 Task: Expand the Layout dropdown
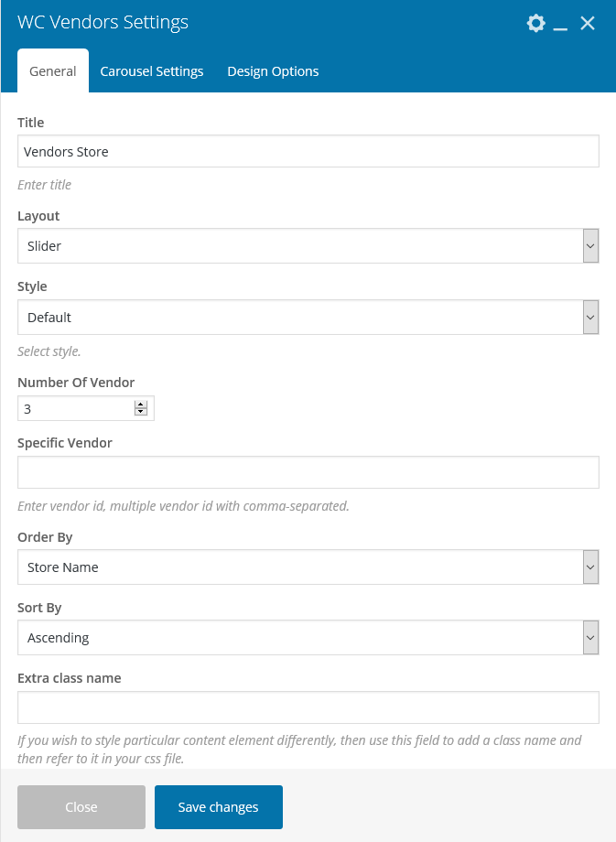click(590, 246)
